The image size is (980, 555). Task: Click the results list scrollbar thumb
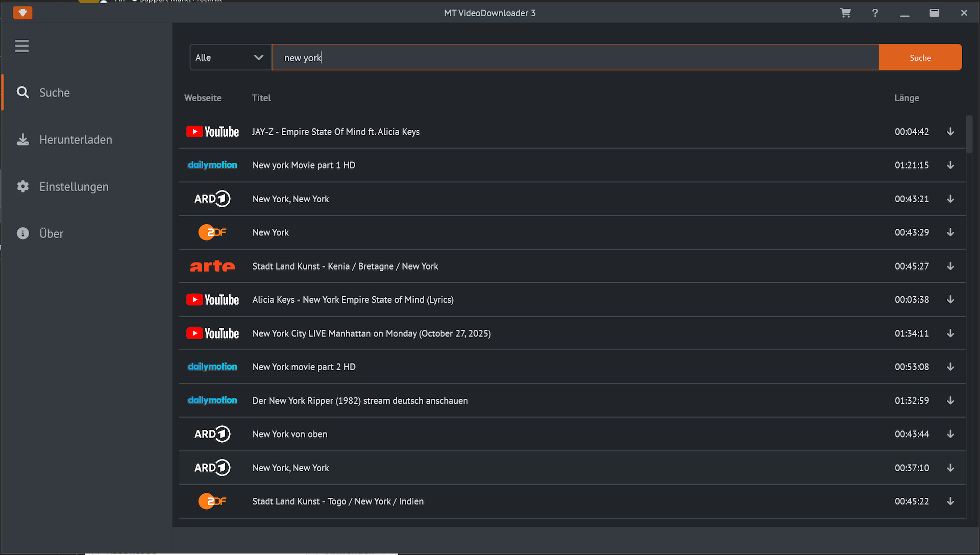(969, 134)
